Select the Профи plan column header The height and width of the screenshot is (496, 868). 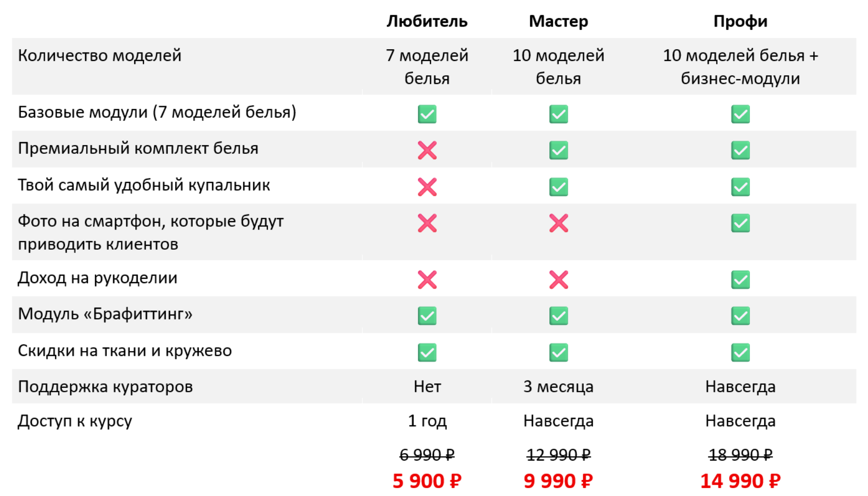[740, 21]
